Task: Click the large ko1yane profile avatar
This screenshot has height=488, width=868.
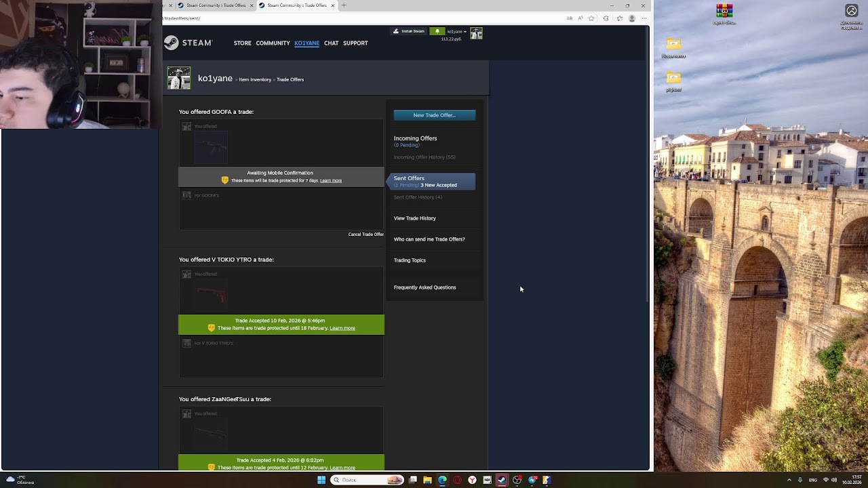Action: tap(179, 78)
